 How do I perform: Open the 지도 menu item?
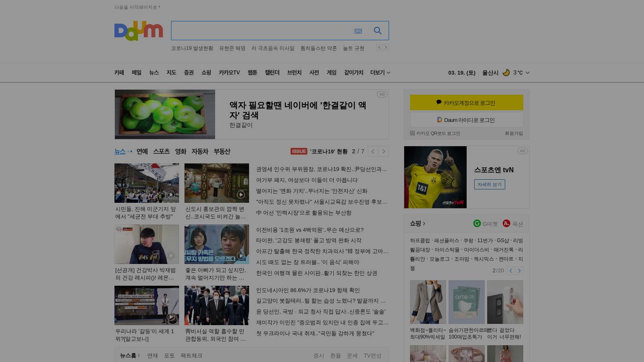[x=171, y=72]
